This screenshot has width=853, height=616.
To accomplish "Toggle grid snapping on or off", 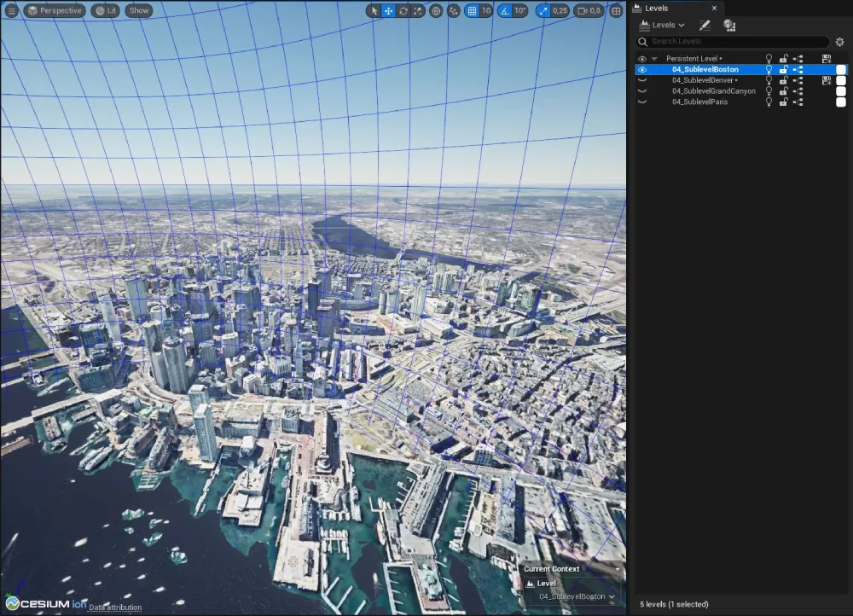I will click(x=472, y=11).
